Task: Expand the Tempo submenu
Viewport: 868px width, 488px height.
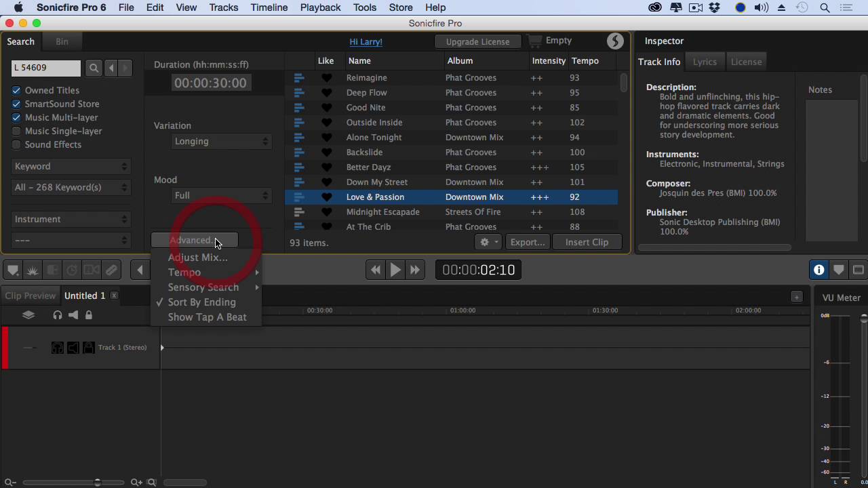Action: point(205,272)
